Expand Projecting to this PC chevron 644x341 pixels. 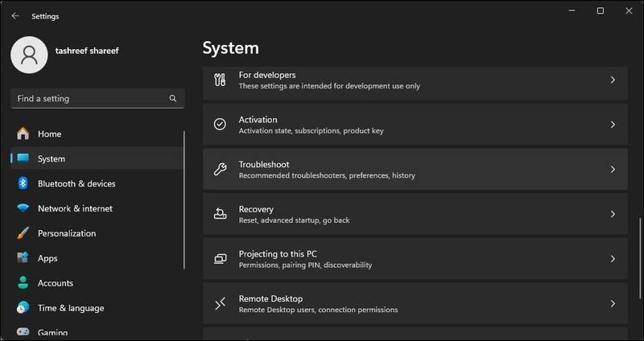[613, 259]
